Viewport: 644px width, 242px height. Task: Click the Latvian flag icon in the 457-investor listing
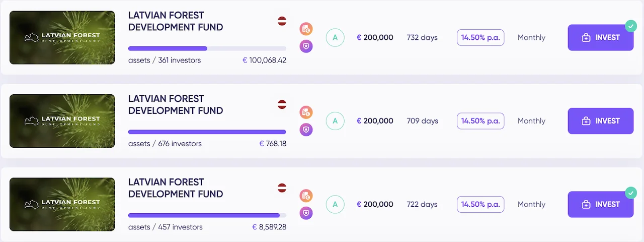(x=282, y=188)
